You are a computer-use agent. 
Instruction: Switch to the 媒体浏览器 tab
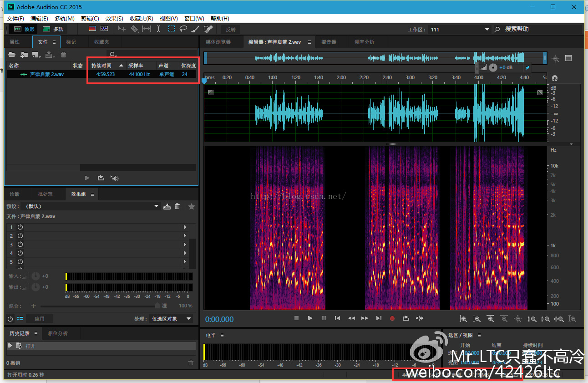click(x=218, y=42)
